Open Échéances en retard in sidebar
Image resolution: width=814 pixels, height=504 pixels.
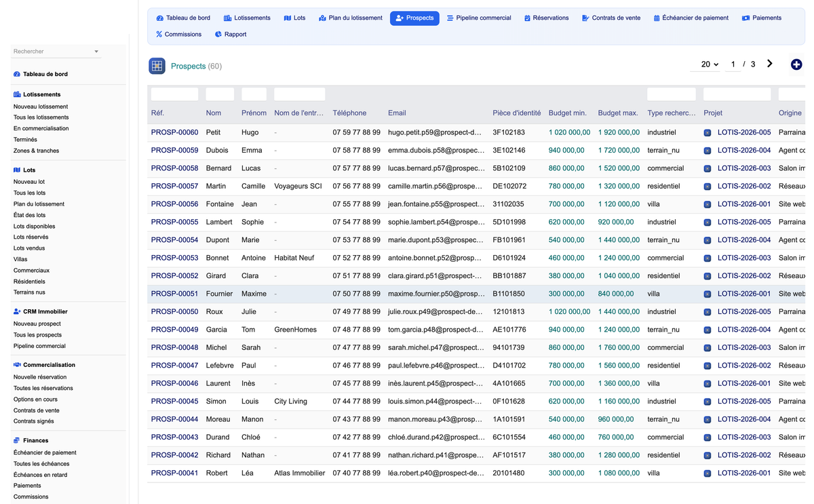(x=41, y=475)
